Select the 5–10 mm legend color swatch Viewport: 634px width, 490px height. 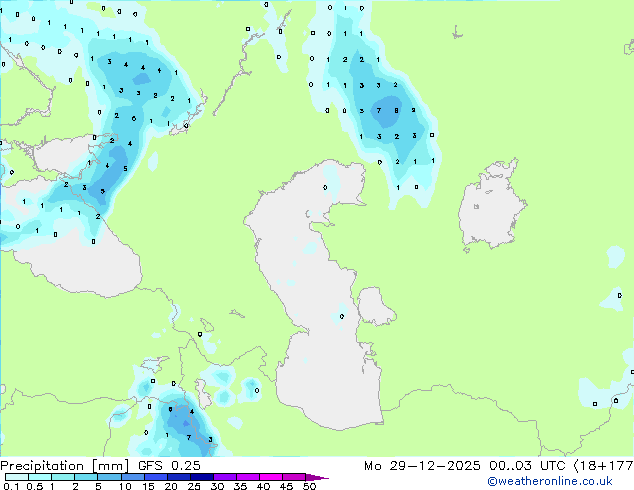pyautogui.click(x=109, y=477)
